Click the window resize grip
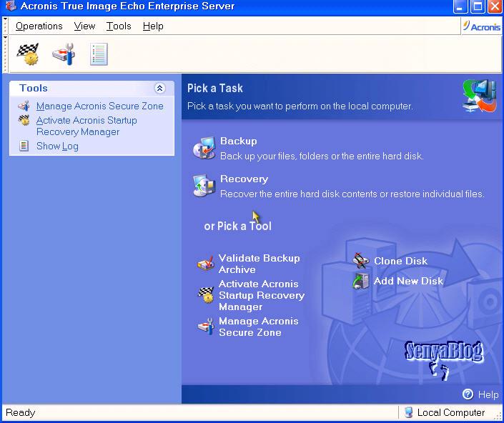Image resolution: width=504 pixels, height=423 pixels. click(498, 416)
